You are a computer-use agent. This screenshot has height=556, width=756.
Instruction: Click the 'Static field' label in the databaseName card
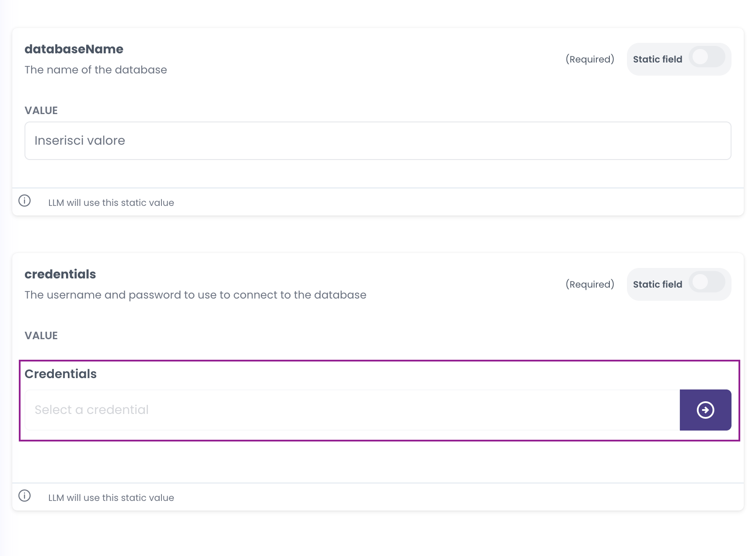pyautogui.click(x=658, y=59)
